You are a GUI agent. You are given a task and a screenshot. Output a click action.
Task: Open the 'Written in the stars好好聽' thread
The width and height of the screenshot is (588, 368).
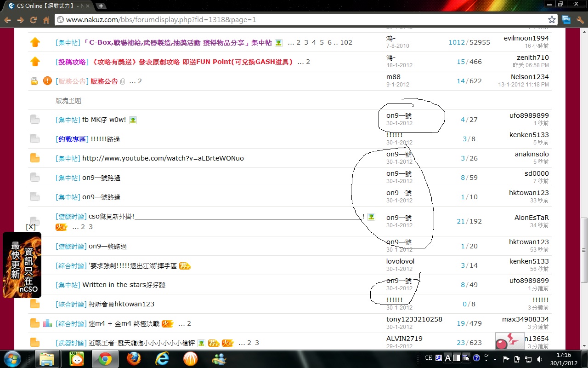[x=124, y=285]
